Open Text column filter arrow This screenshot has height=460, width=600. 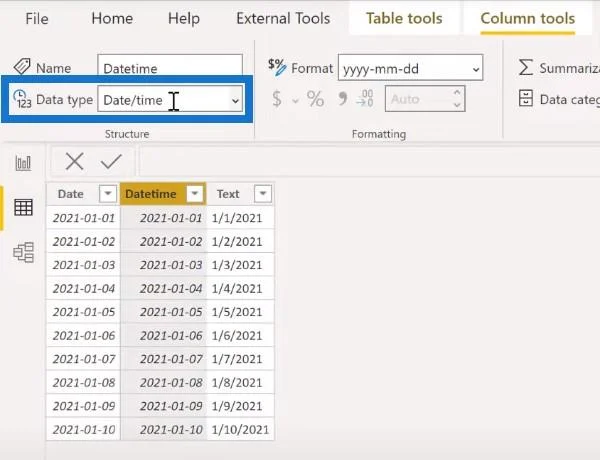tap(263, 194)
